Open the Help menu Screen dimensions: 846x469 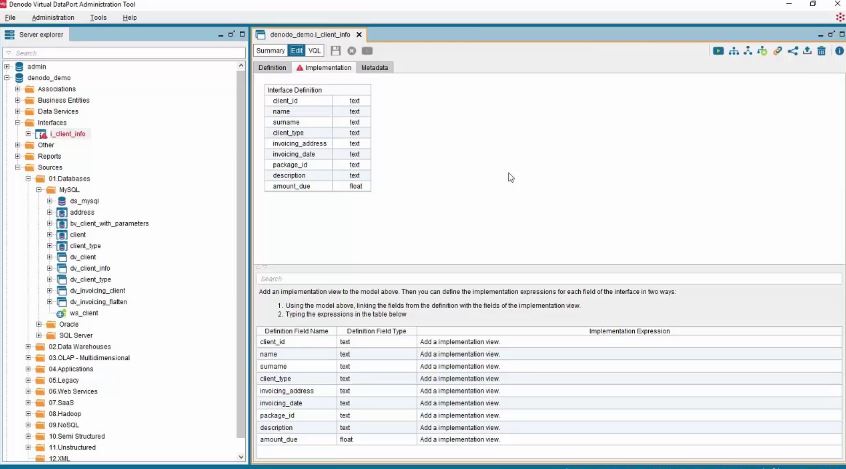coord(129,18)
